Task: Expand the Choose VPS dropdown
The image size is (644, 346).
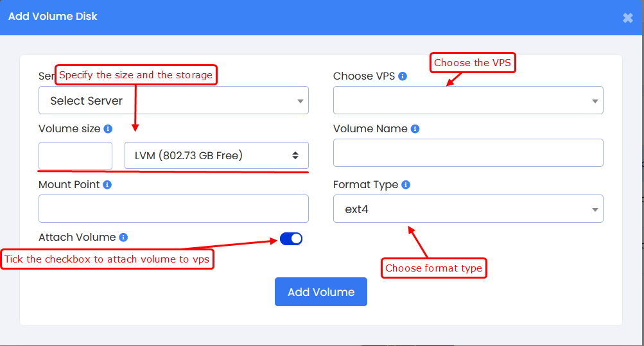Action: pyautogui.click(x=468, y=101)
